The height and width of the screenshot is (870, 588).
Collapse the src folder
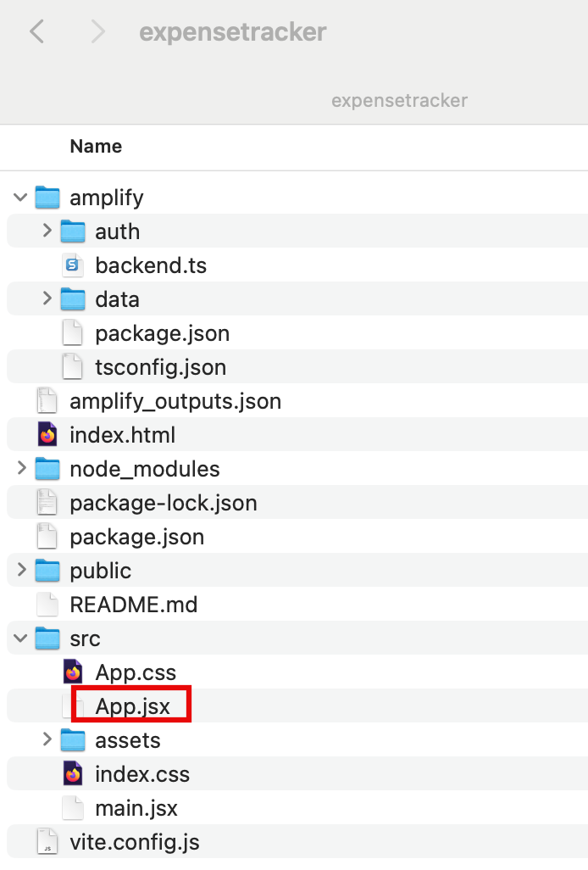pyautogui.click(x=19, y=638)
